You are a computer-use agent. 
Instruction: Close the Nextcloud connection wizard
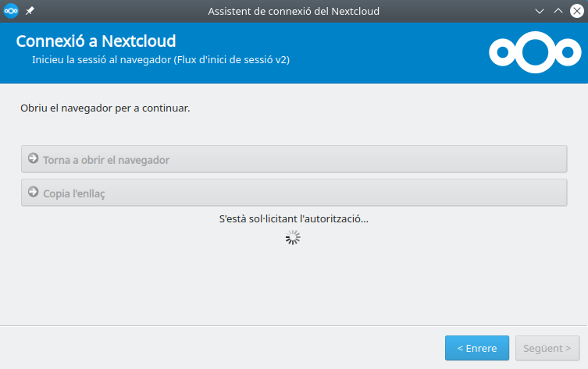(576, 11)
